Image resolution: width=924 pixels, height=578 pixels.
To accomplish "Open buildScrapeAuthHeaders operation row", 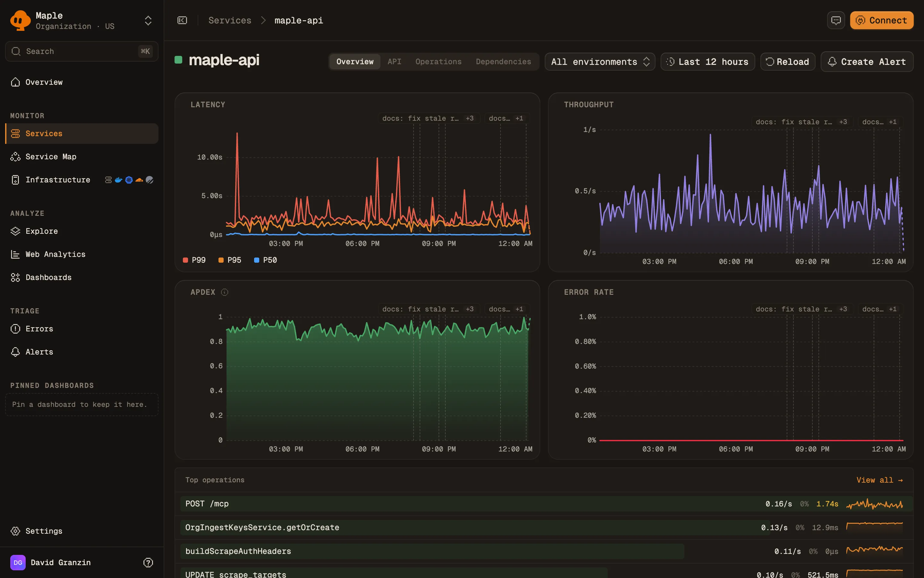I will (x=544, y=551).
